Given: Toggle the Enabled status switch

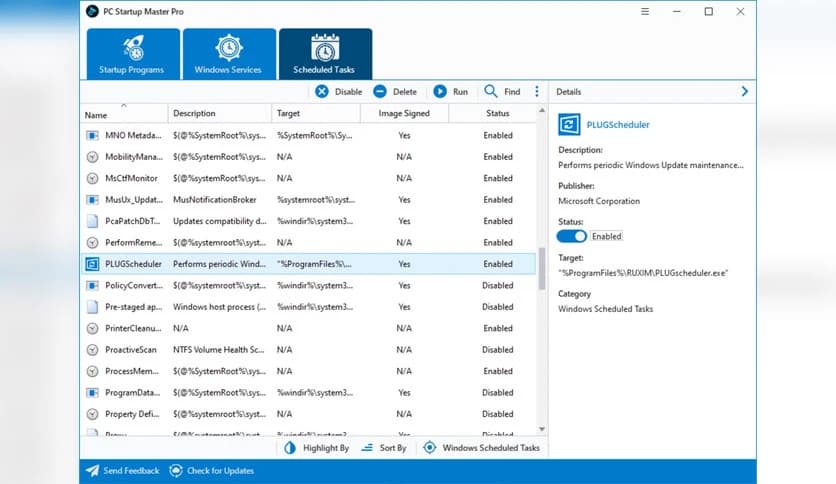Looking at the screenshot, I should click(x=572, y=236).
